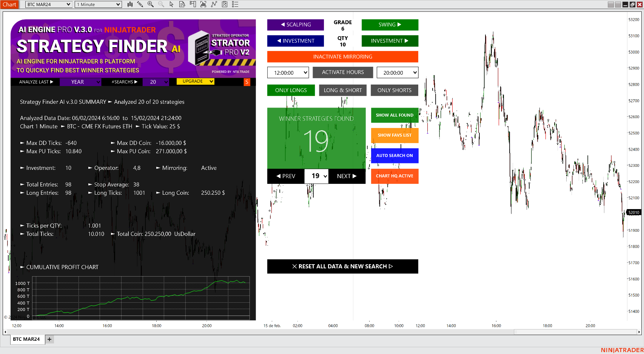Select Long & Short mode
The image size is (644, 354).
tap(343, 90)
